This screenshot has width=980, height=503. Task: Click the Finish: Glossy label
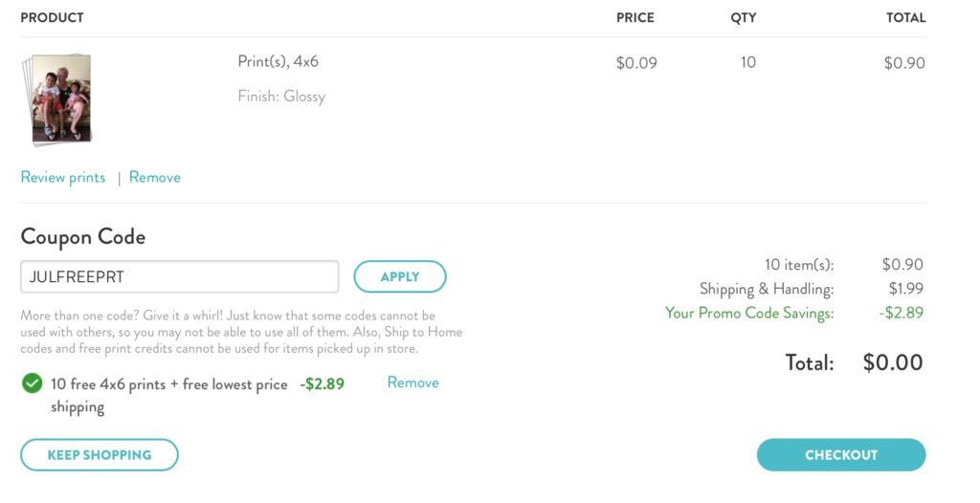(x=281, y=97)
